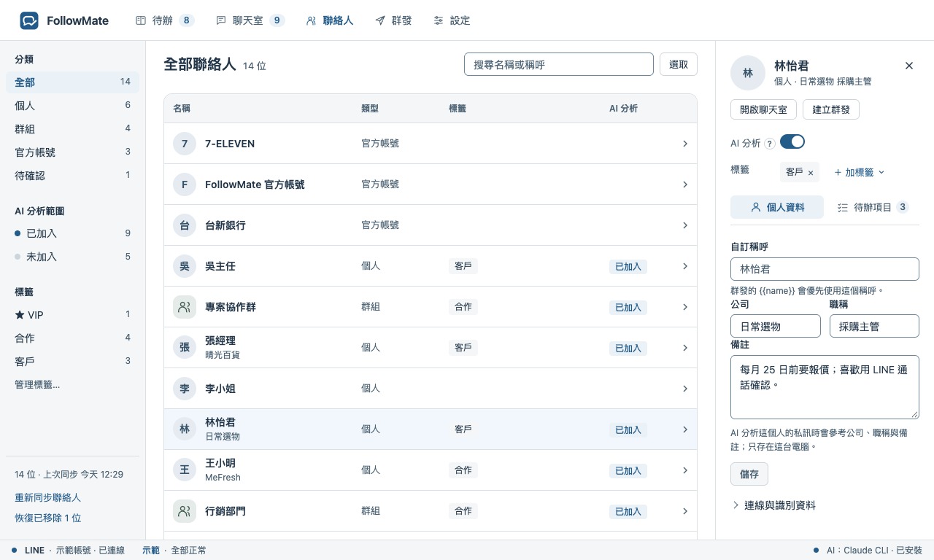Filter by 未加入 AI analysis scope
This screenshot has width=934, height=560.
pyautogui.click(x=72, y=257)
